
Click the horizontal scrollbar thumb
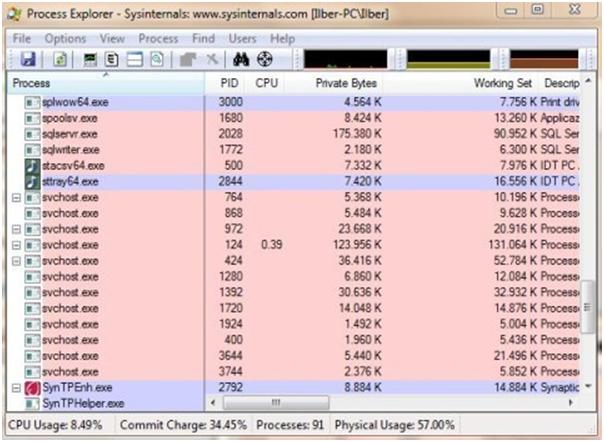click(276, 403)
